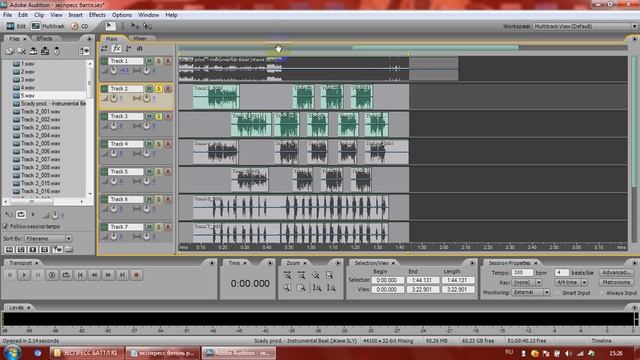640x360 pixels.
Task: Open Transport panel options menu
Action: coord(211,263)
